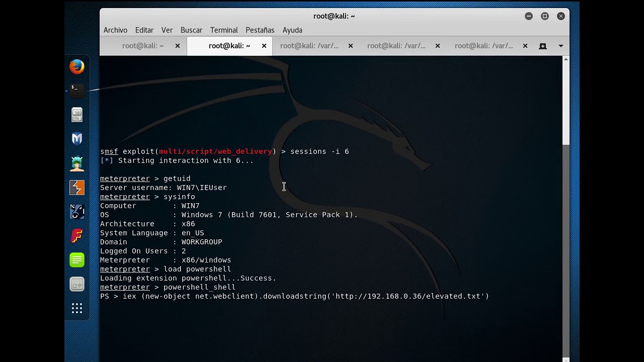Open the Terminal menu
644x362 pixels.
pyautogui.click(x=224, y=30)
